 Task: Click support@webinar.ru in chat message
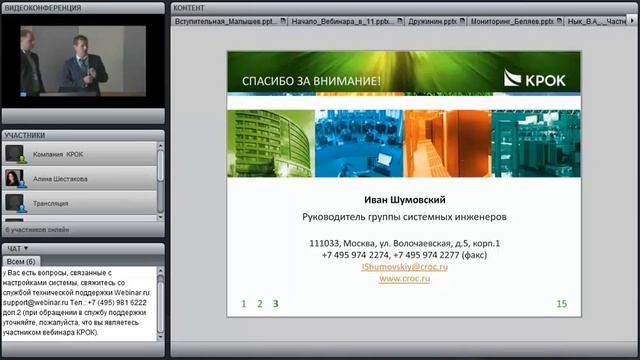pos(36,302)
